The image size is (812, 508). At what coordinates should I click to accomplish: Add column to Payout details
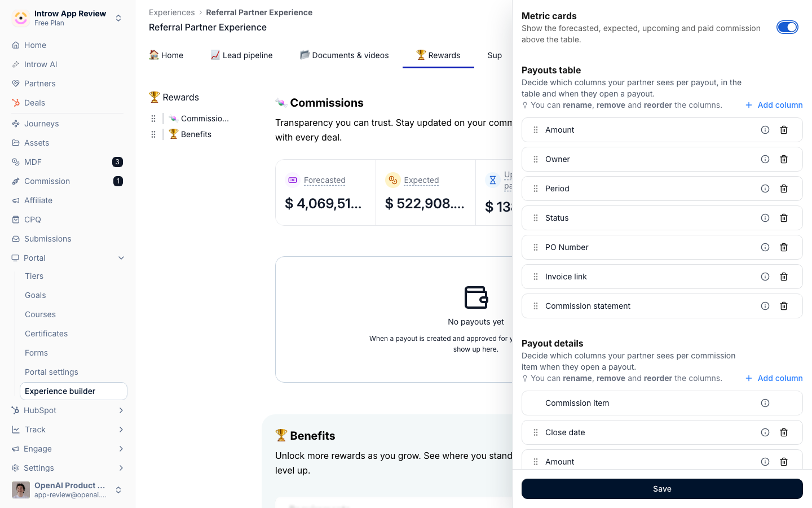774,378
